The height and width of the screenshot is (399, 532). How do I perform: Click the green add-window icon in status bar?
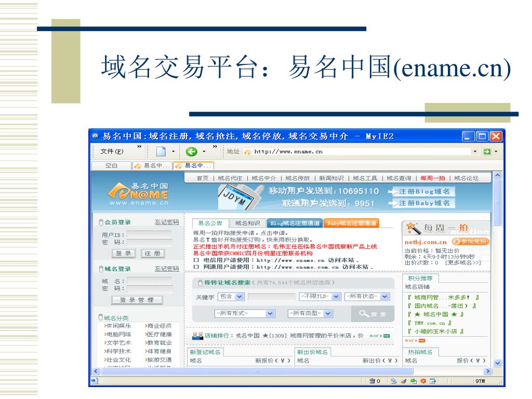tap(413, 381)
